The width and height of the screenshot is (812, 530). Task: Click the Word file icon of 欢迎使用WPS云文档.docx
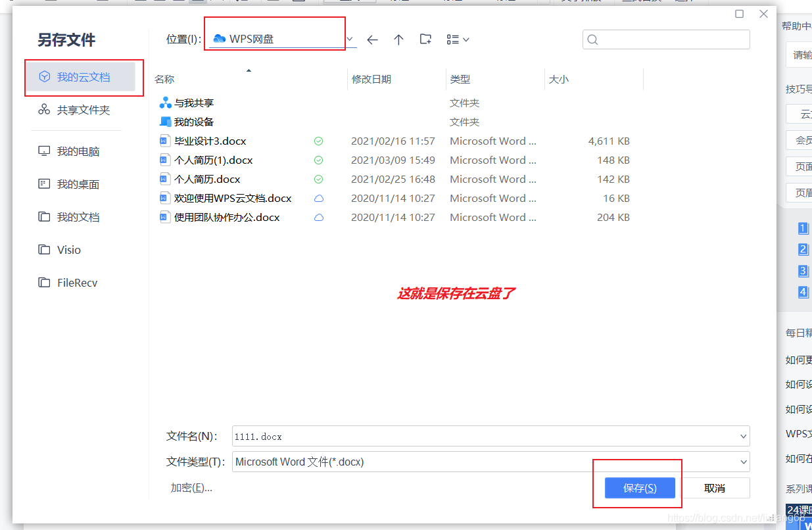pyautogui.click(x=165, y=198)
